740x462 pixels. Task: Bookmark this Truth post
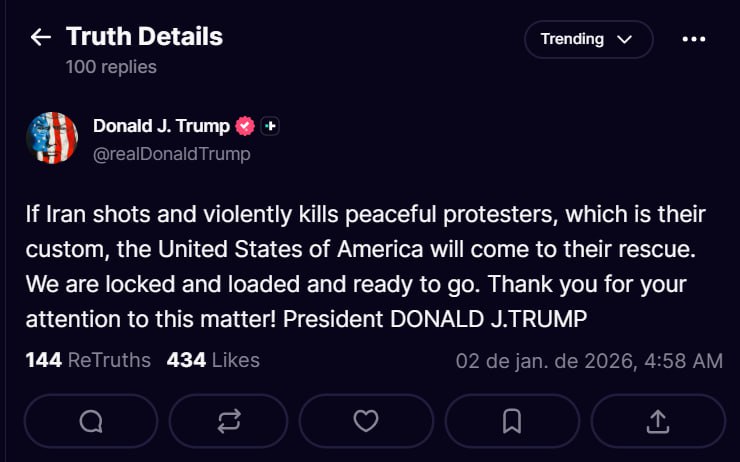512,421
